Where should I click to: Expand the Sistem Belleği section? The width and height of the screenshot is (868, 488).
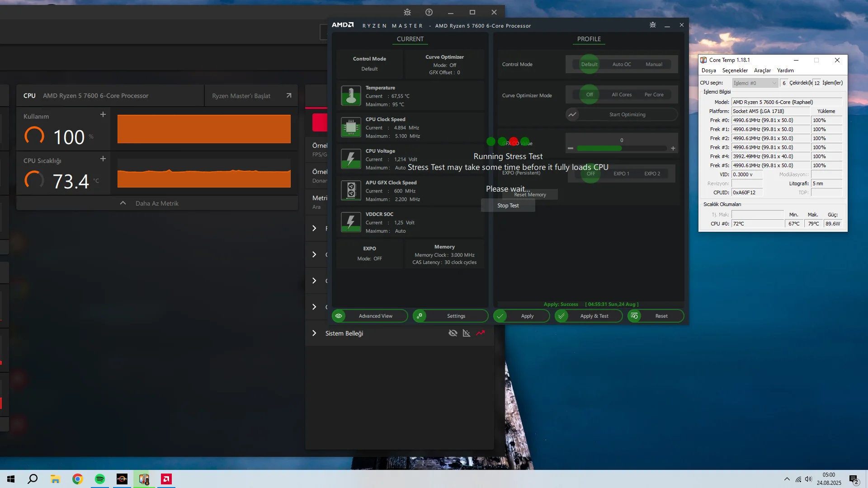coord(314,333)
